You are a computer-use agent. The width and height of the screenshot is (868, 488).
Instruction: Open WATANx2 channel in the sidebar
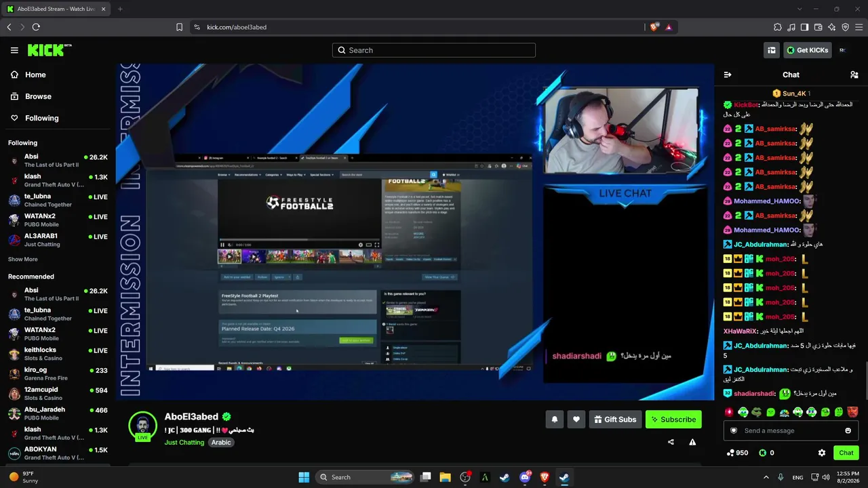(58, 220)
